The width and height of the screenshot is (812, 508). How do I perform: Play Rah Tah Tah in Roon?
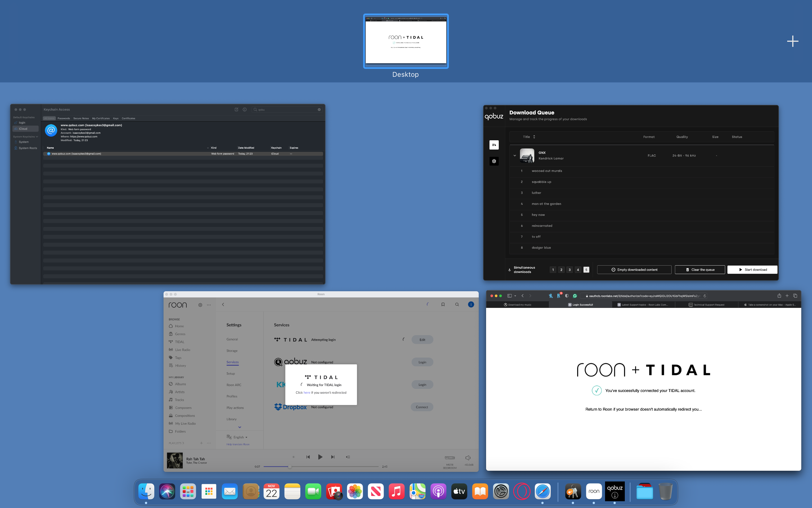click(320, 457)
